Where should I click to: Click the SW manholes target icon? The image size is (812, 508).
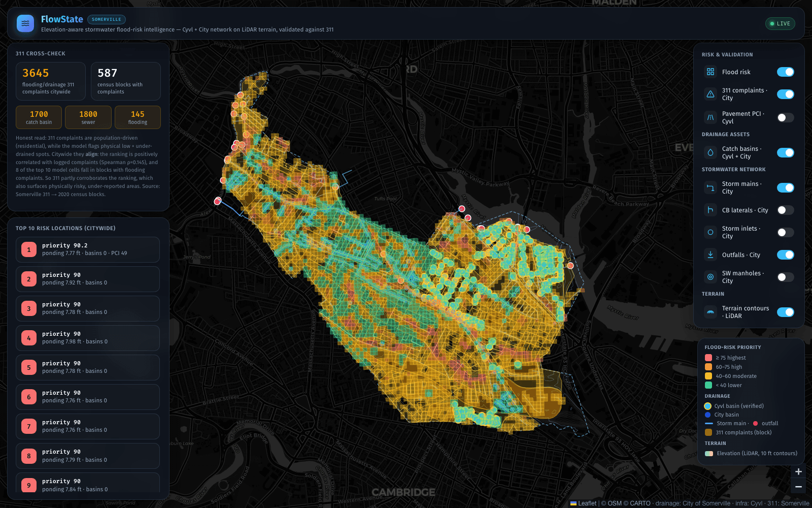click(710, 277)
